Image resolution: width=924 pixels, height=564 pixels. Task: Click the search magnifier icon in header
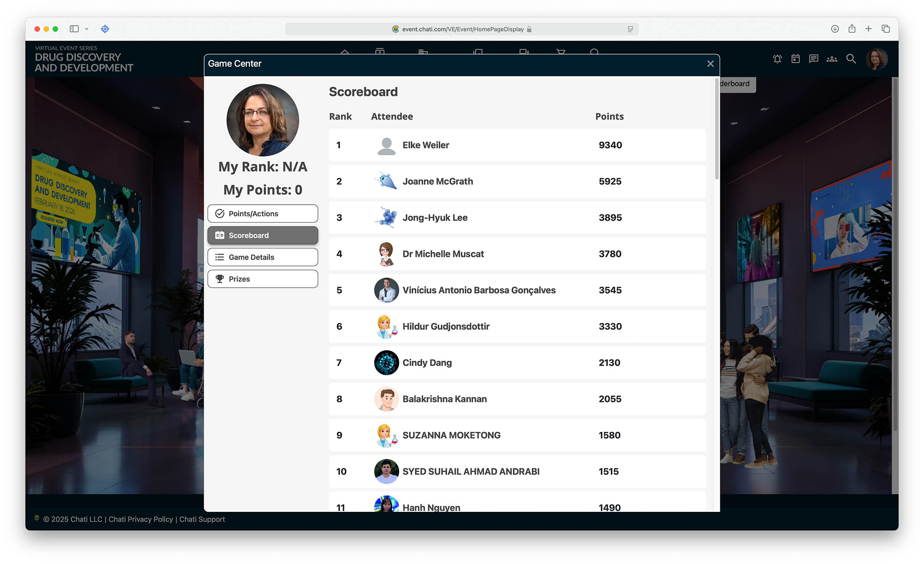[x=851, y=59]
